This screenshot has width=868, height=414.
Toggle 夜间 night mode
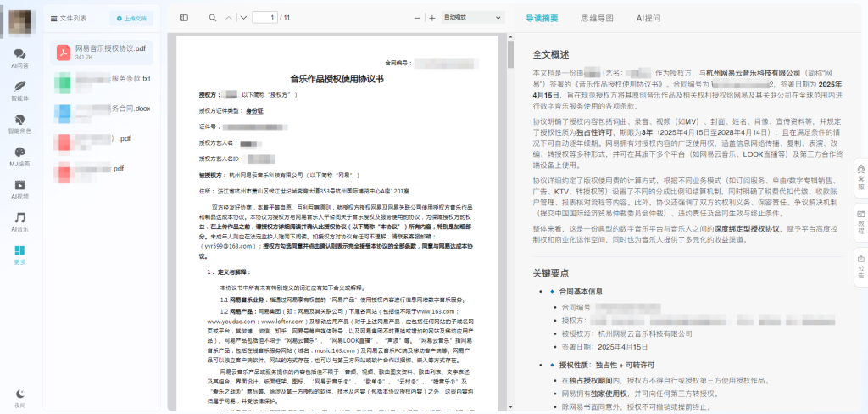[19, 394]
